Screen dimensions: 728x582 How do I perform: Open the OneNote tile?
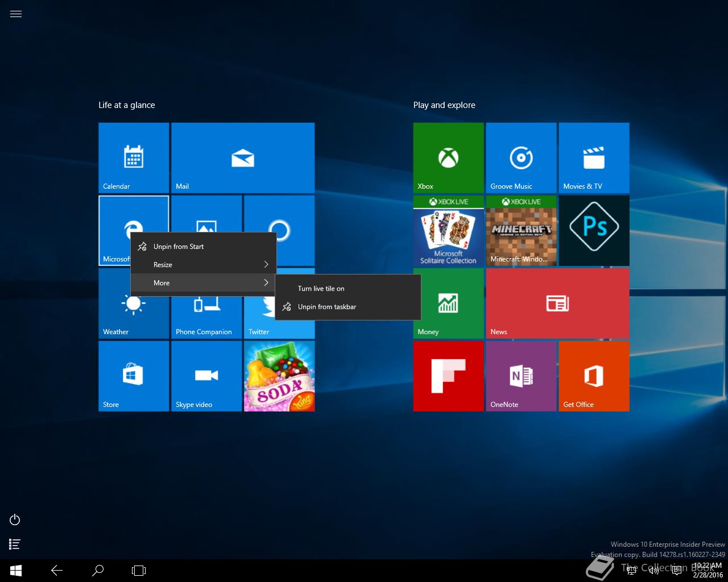[x=521, y=376]
